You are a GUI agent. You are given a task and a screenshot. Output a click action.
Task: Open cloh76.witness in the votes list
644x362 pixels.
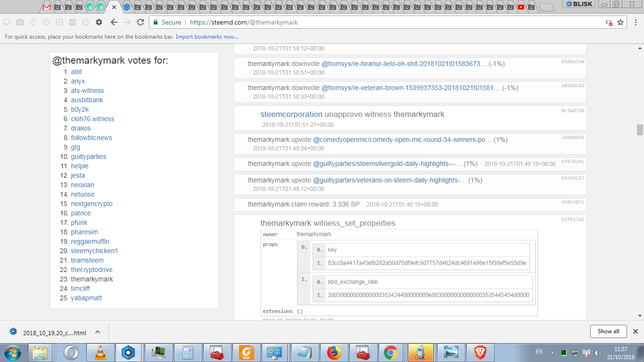point(92,119)
